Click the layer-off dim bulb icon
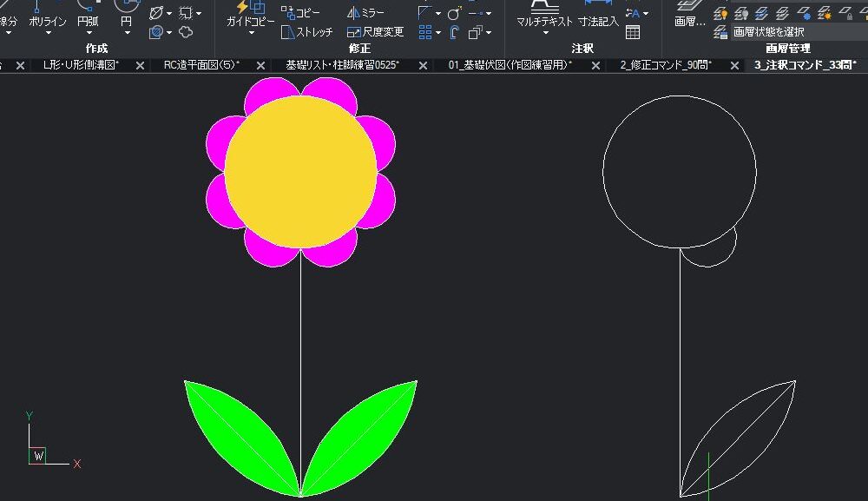This screenshot has width=868, height=501. click(740, 13)
